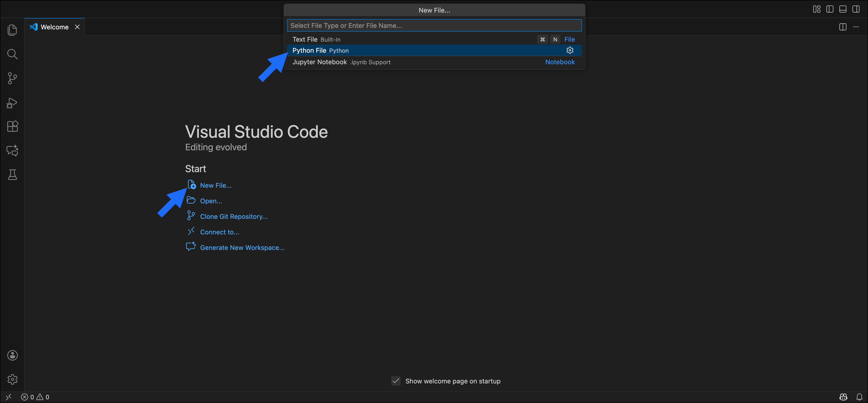Click the Notebook link next to Jupyter Notebook
Viewport: 868px width, 403px height.
click(560, 62)
